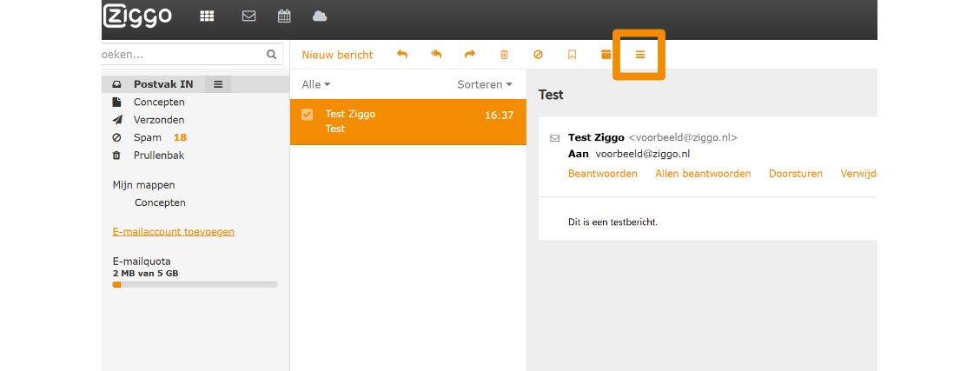This screenshot has width=980, height=371.
Task: Click the reply-all icon in toolbar
Action: [436, 55]
